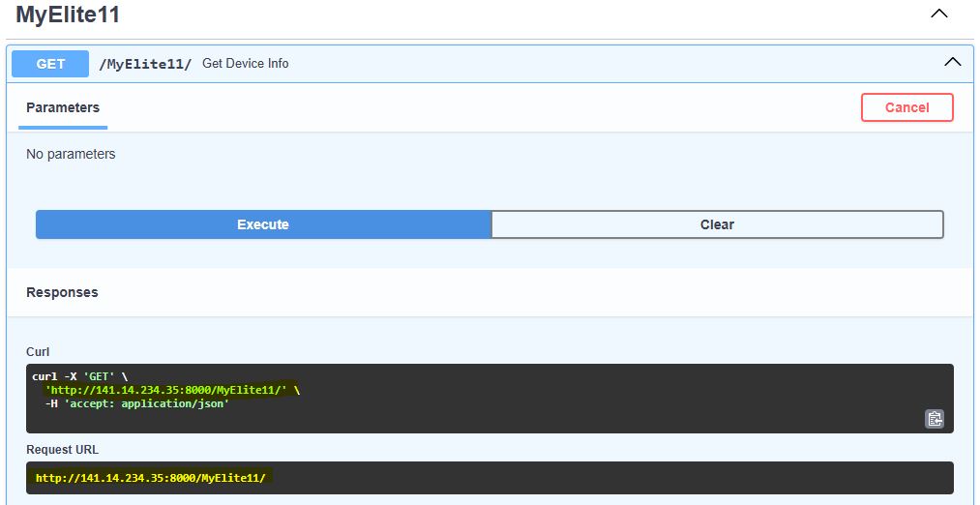
Task: Cancel the try-it-out mode
Action: 906,107
